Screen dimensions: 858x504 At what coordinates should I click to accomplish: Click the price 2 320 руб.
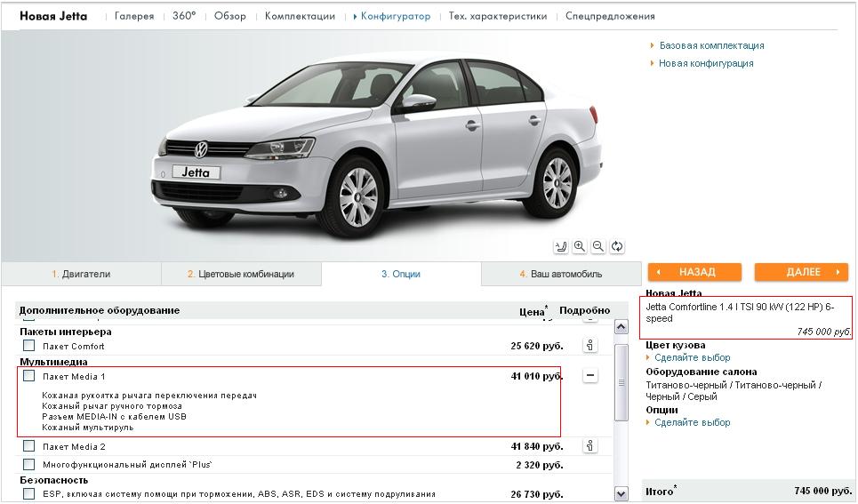coord(540,465)
